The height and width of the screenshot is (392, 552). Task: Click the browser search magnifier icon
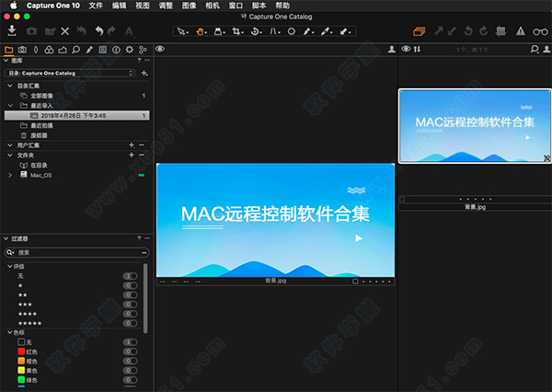click(535, 50)
